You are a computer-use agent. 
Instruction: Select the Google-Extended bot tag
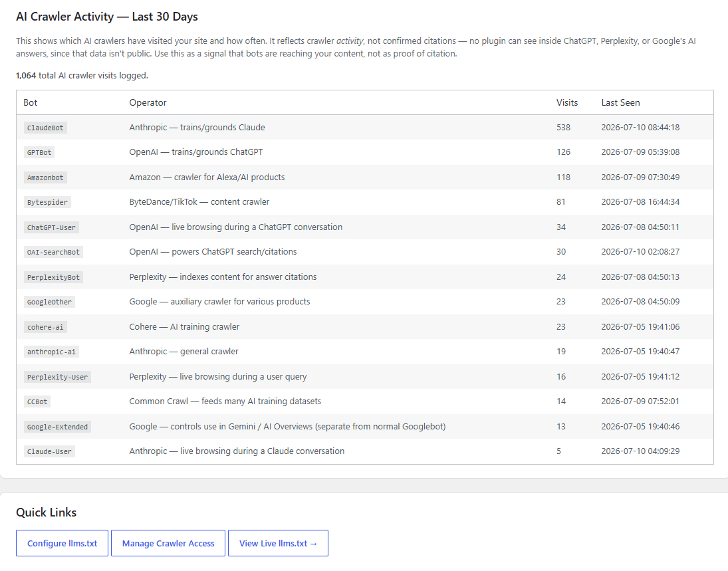pyautogui.click(x=58, y=427)
